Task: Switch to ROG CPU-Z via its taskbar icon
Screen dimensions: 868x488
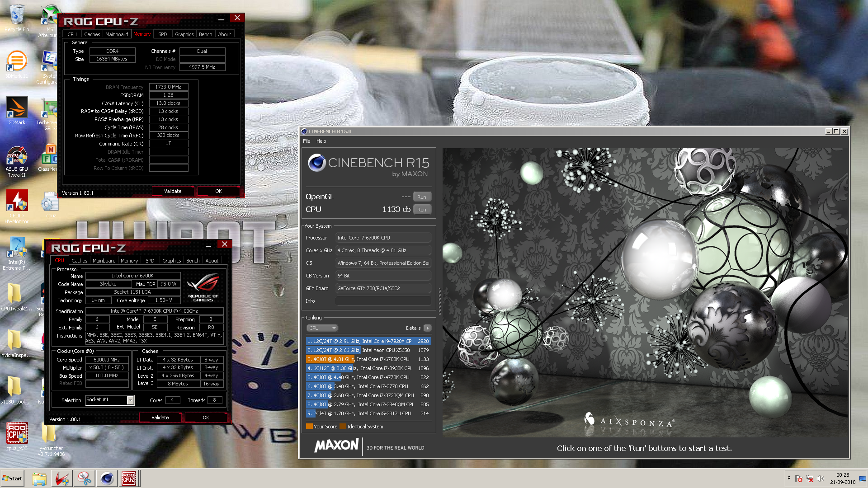Action: pos(129,479)
